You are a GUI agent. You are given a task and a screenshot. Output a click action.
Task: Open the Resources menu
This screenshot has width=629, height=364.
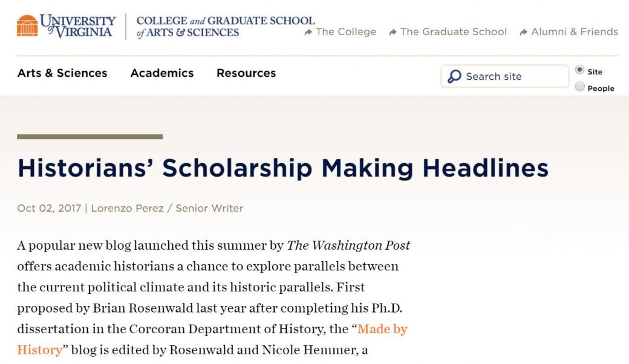246,73
